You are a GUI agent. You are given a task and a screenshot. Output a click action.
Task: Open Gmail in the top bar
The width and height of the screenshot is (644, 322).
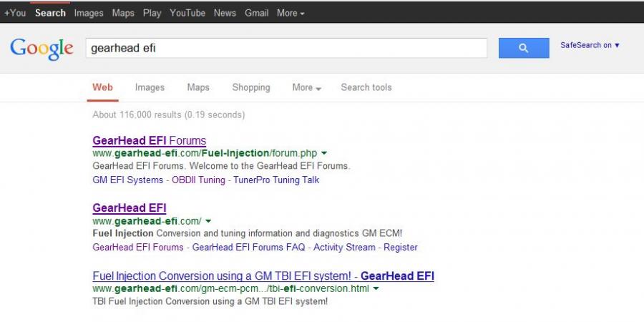(x=256, y=13)
